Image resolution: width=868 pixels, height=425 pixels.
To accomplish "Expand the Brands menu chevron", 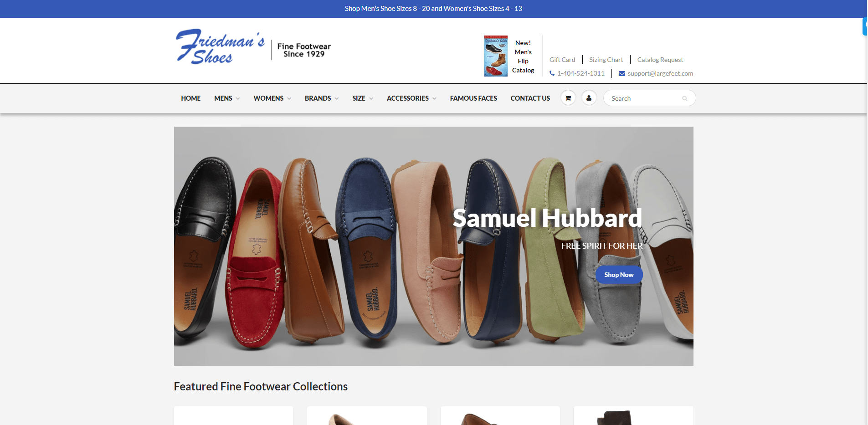I will pos(337,98).
